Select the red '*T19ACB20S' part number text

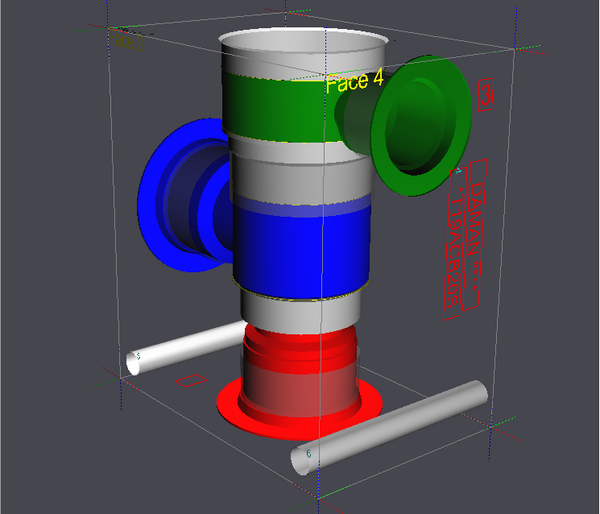click(455, 243)
